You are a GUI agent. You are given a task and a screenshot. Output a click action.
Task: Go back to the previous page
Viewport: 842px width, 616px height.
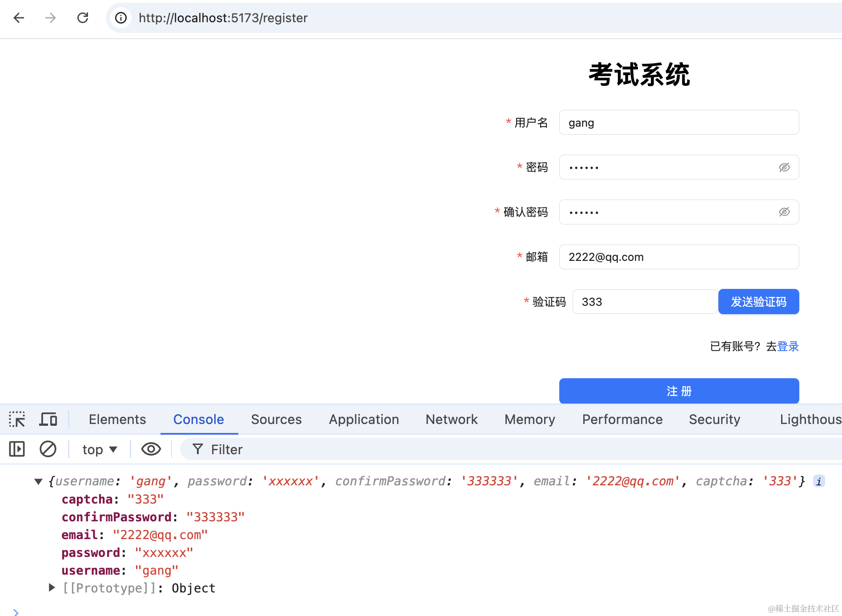point(19,18)
